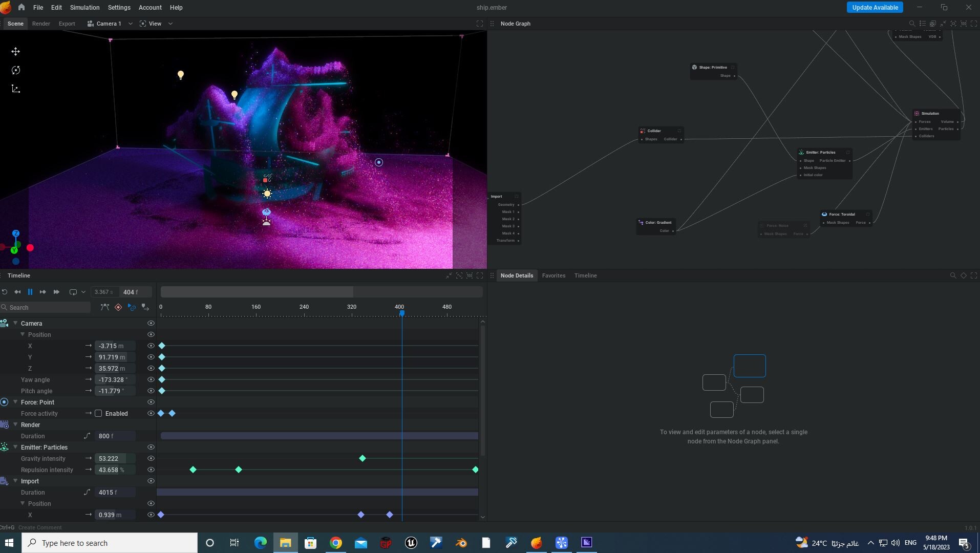Maximize the Scene viewport panel
The height and width of the screenshot is (553, 980).
point(480,24)
